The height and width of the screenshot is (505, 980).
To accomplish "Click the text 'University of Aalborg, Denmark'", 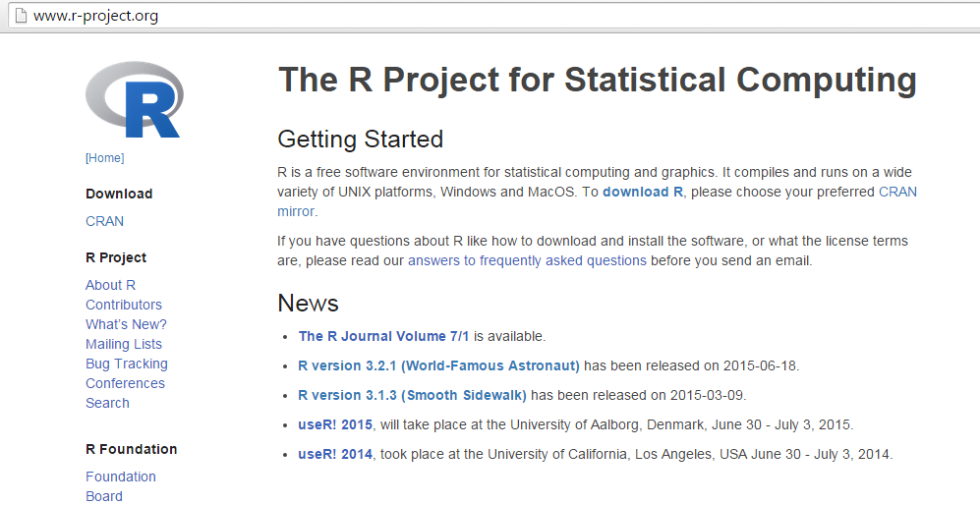I will (606, 425).
